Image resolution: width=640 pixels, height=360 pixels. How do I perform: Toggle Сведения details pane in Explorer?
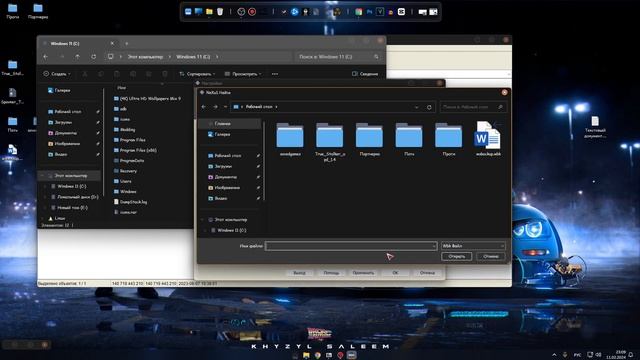[x=365, y=74]
